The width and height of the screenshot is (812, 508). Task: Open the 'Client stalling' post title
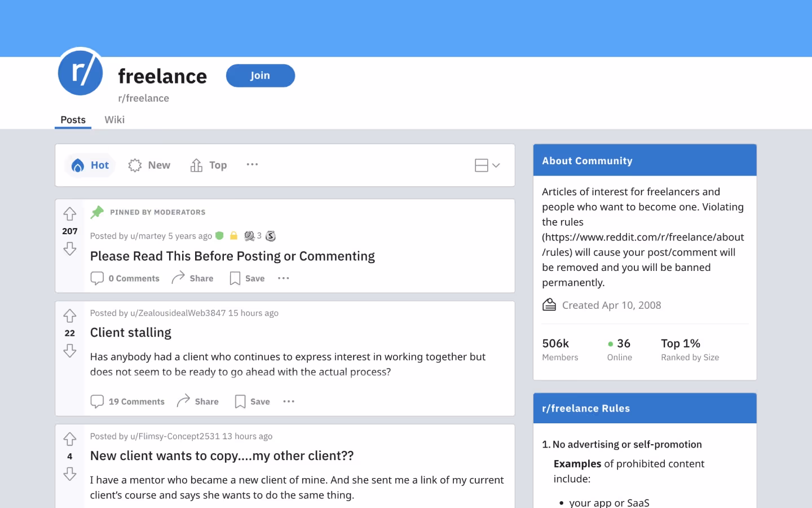[131, 332]
